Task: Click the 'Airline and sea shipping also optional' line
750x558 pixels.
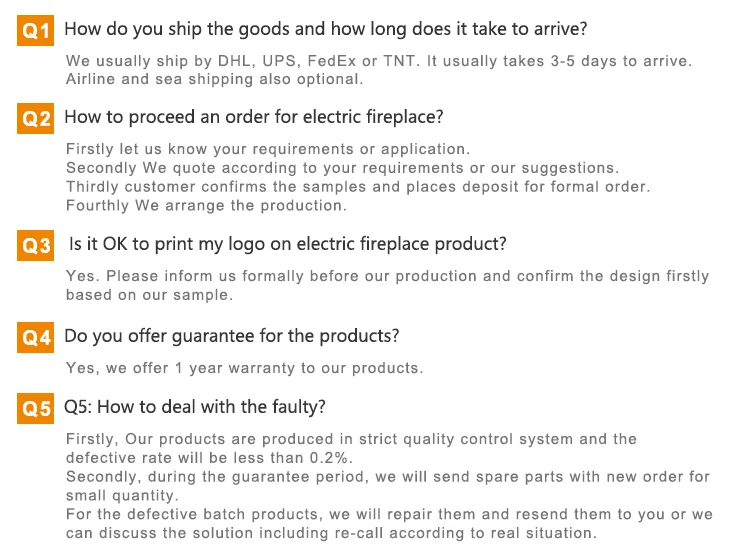Action: pyautogui.click(x=214, y=79)
